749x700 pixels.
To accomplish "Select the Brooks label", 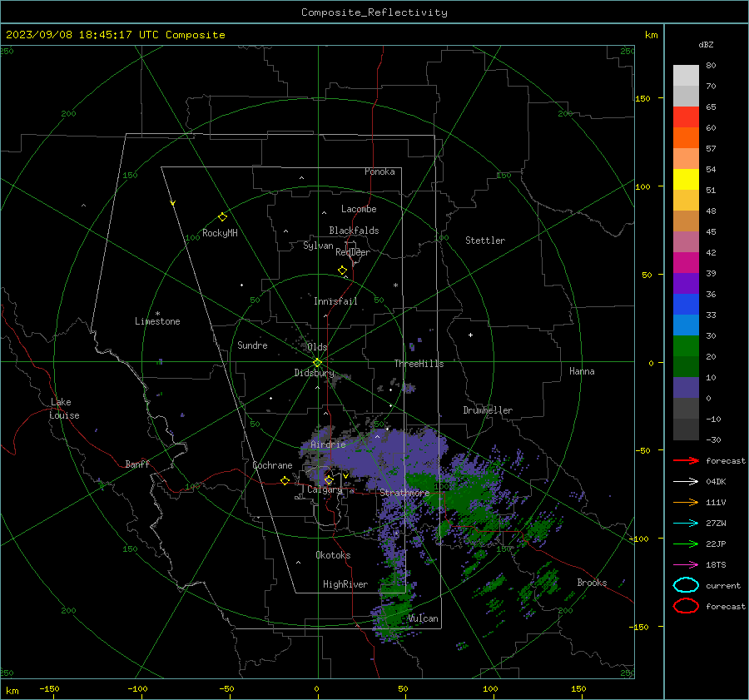I will tap(592, 583).
